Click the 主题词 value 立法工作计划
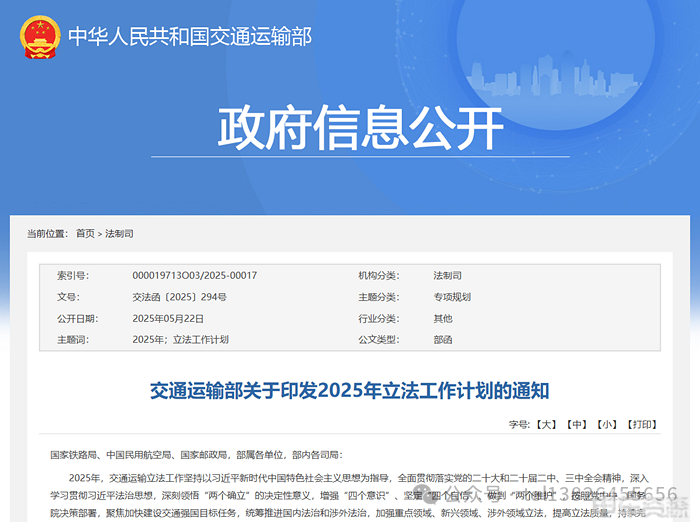The image size is (700, 522). pyautogui.click(x=201, y=340)
